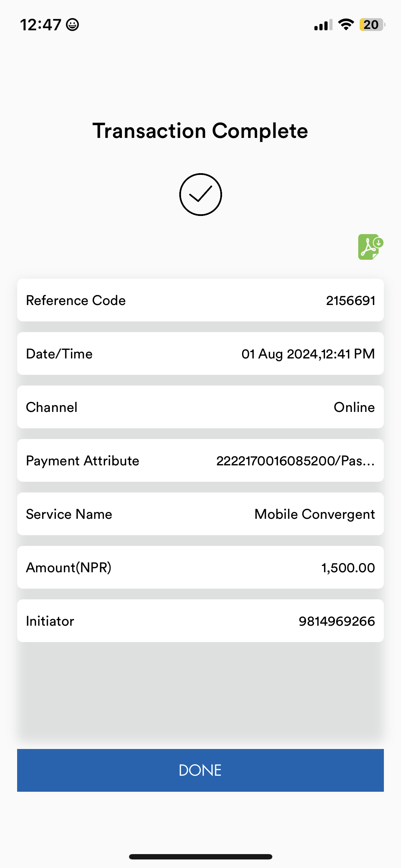Select the Payment Attribute label
The image size is (401, 868).
(83, 461)
